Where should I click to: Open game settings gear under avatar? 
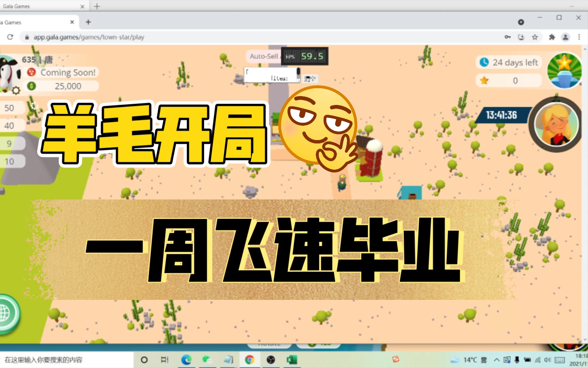(16, 91)
